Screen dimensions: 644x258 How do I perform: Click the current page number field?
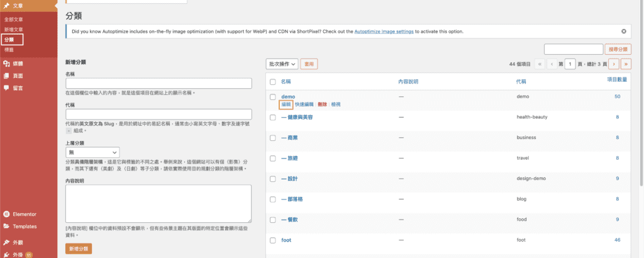coord(570,64)
